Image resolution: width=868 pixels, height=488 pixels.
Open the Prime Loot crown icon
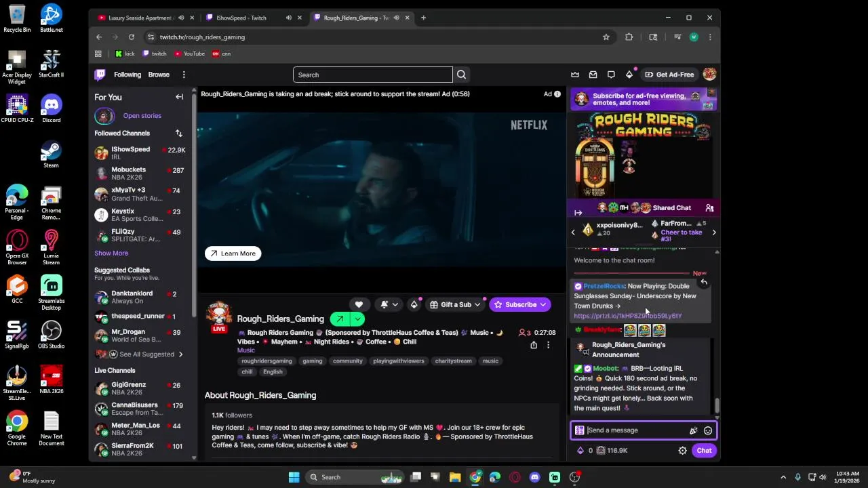point(575,75)
